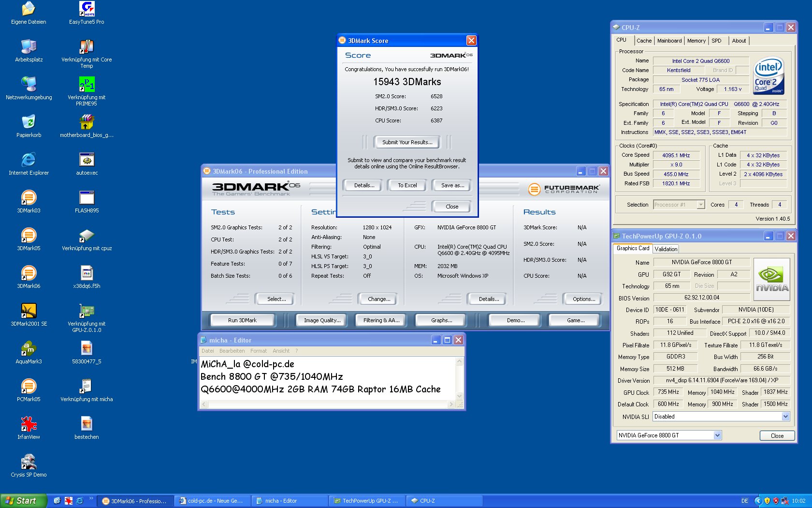This screenshot has height=508, width=812.
Task: Export score with To Excel button
Action: click(407, 185)
